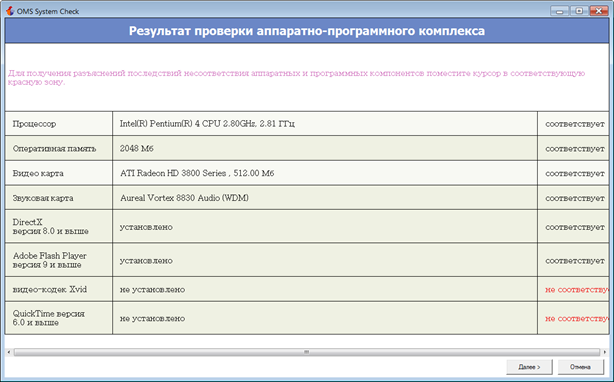Click не установлено in the QuickTime row
This screenshot has height=382, width=614.
[152, 319]
